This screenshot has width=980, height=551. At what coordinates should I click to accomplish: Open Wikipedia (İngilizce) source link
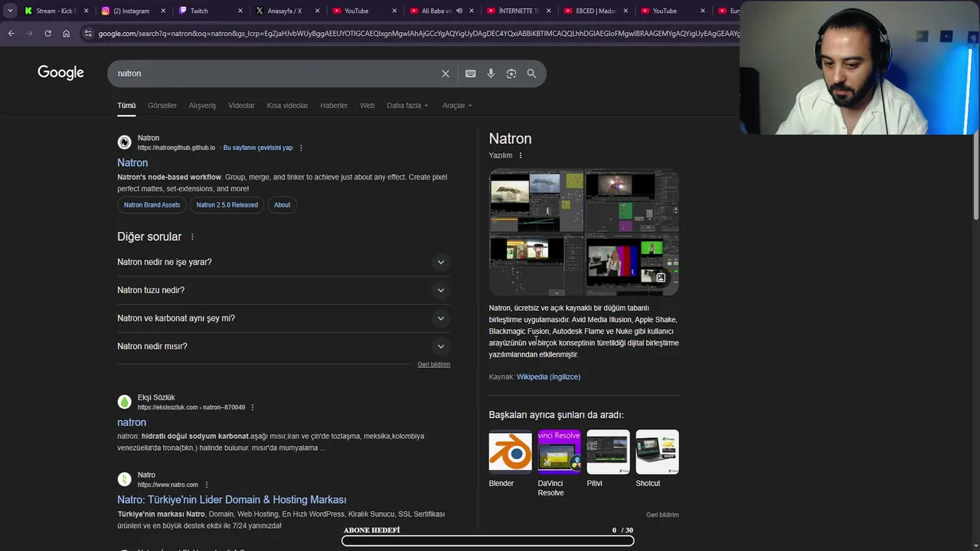(x=548, y=377)
